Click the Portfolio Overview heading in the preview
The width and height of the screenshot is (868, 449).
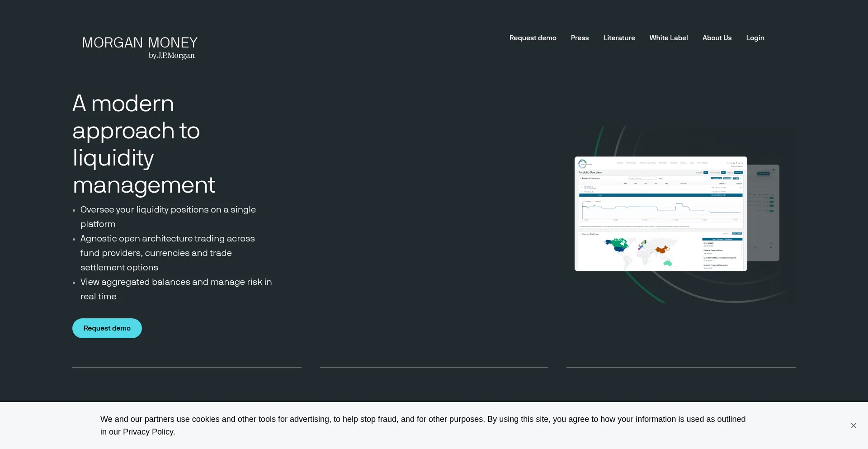(x=590, y=172)
